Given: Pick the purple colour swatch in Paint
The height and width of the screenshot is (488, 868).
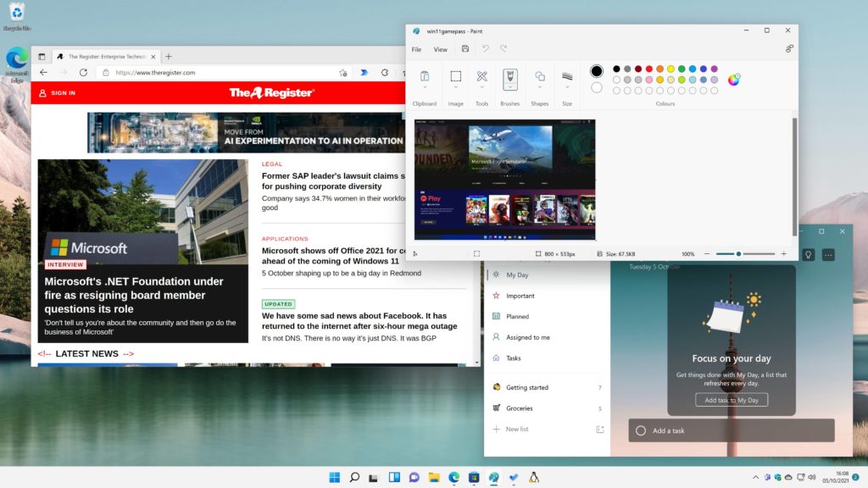Looking at the screenshot, I should pos(714,69).
